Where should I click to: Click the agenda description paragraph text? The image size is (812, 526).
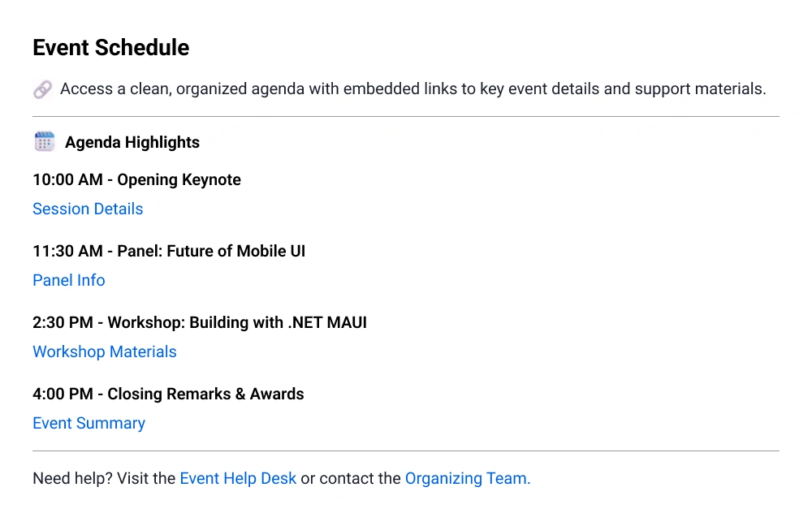point(412,88)
